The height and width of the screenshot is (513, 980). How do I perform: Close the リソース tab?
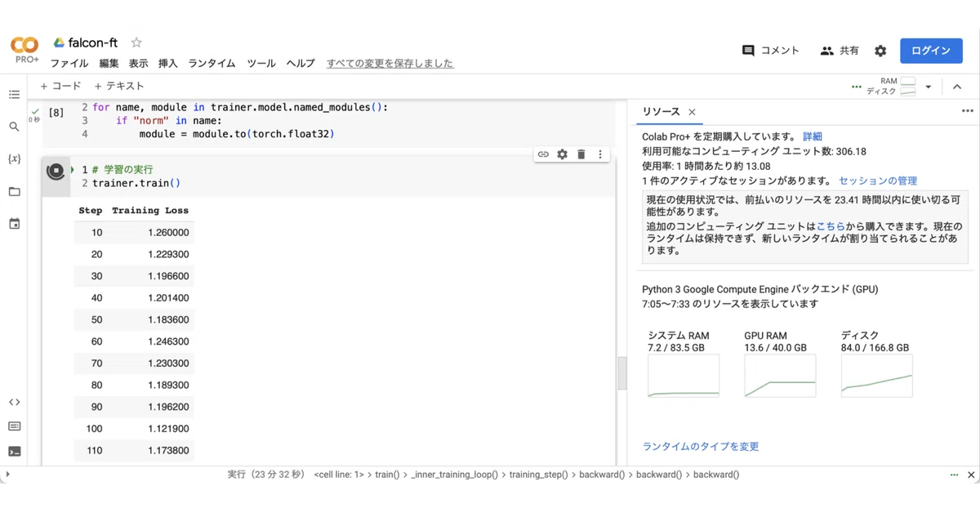click(692, 112)
